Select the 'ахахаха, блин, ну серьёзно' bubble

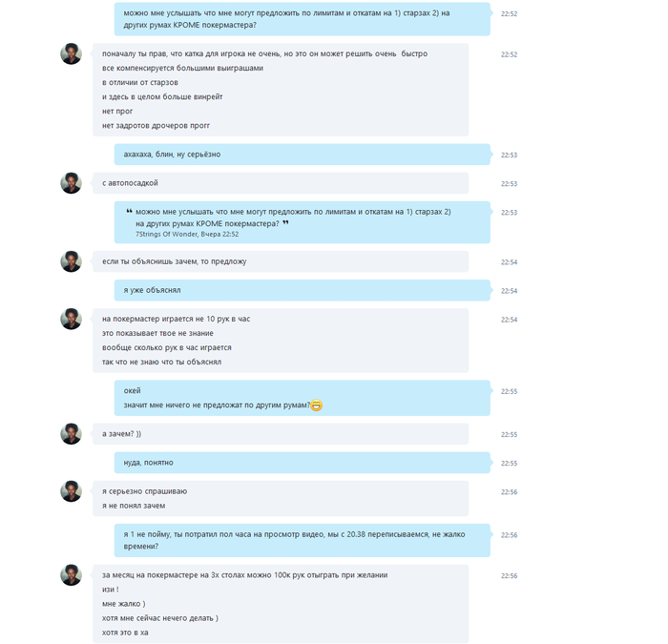click(x=303, y=155)
